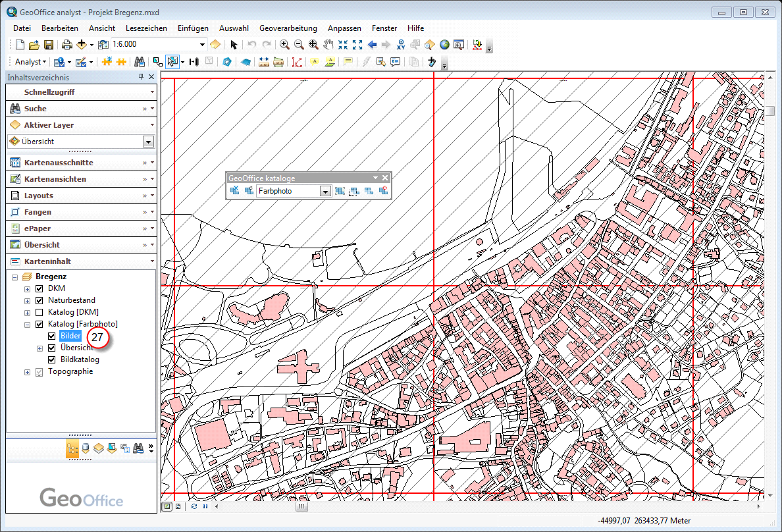Select the Pan hand tool
The height and width of the screenshot is (532, 782).
point(328,45)
